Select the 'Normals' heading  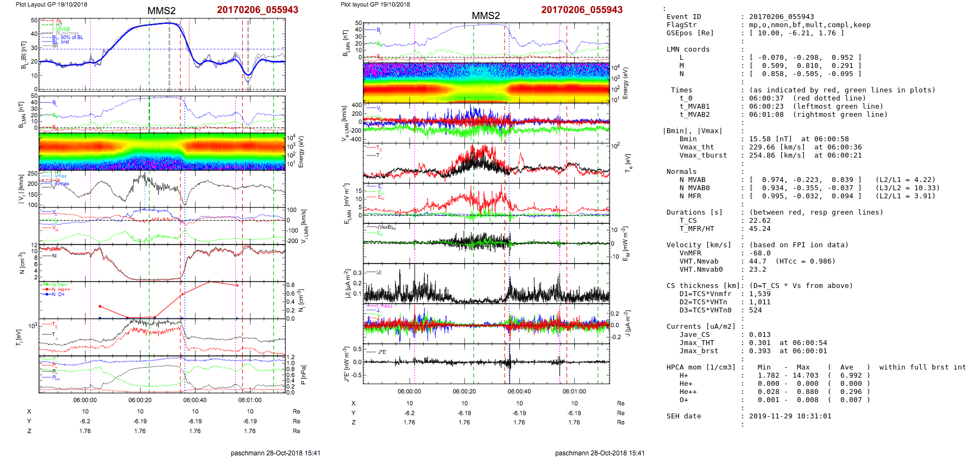click(x=681, y=172)
